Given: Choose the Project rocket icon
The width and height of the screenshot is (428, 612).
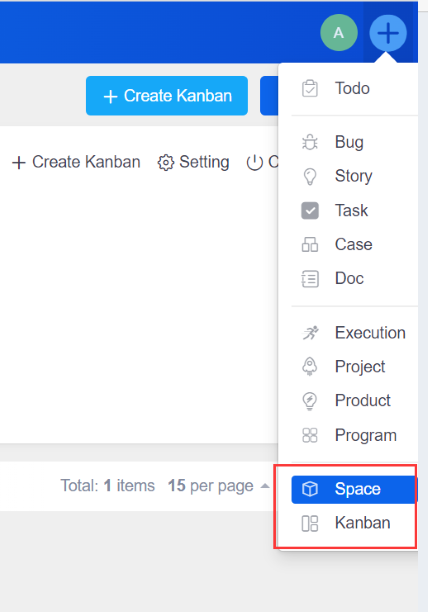Looking at the screenshot, I should [x=310, y=366].
